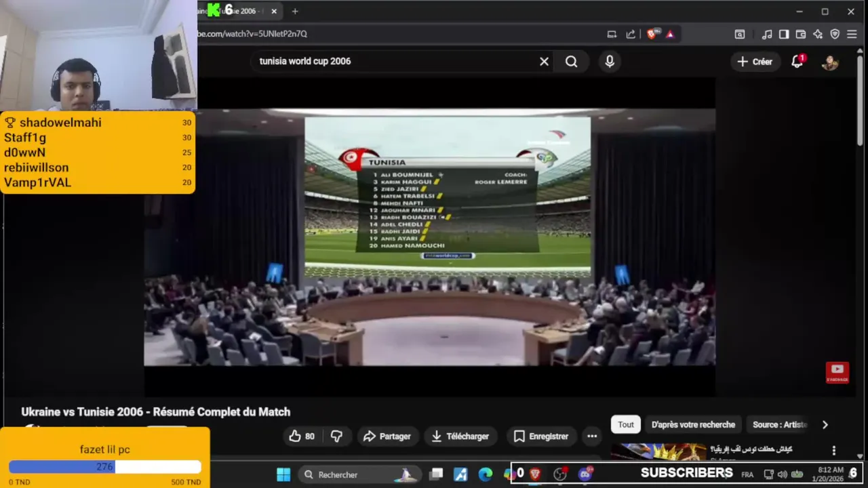
Task: Open the Discord taskbar icon
Action: click(x=585, y=474)
